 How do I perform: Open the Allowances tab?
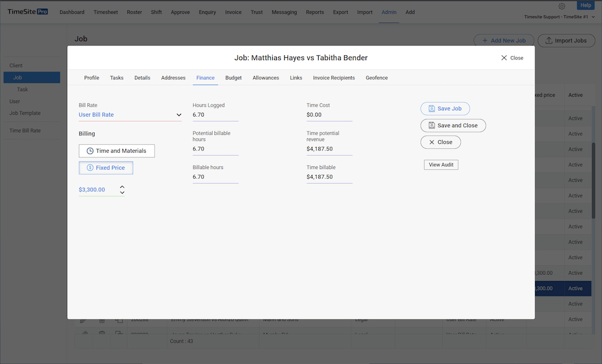coord(266,78)
